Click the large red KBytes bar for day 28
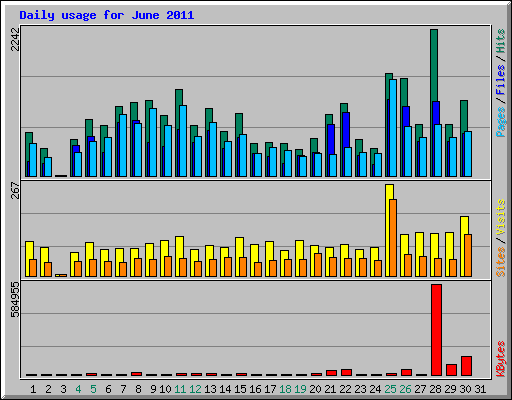 click(436, 330)
